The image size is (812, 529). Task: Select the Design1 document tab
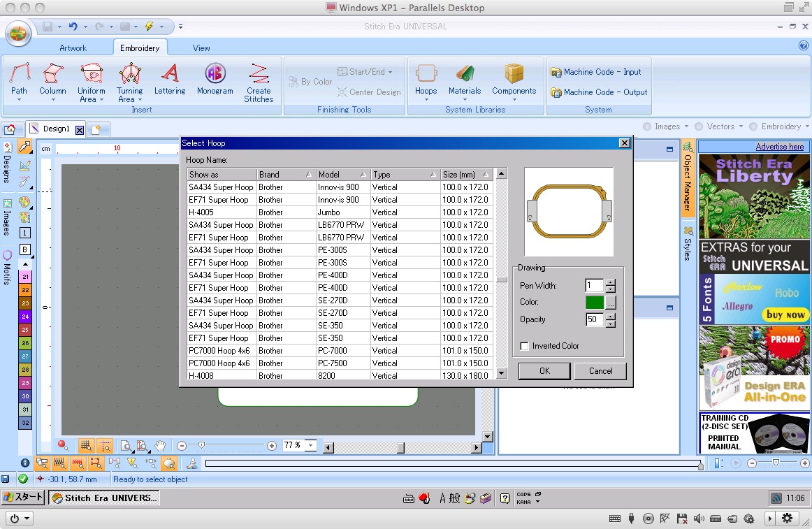pos(56,129)
